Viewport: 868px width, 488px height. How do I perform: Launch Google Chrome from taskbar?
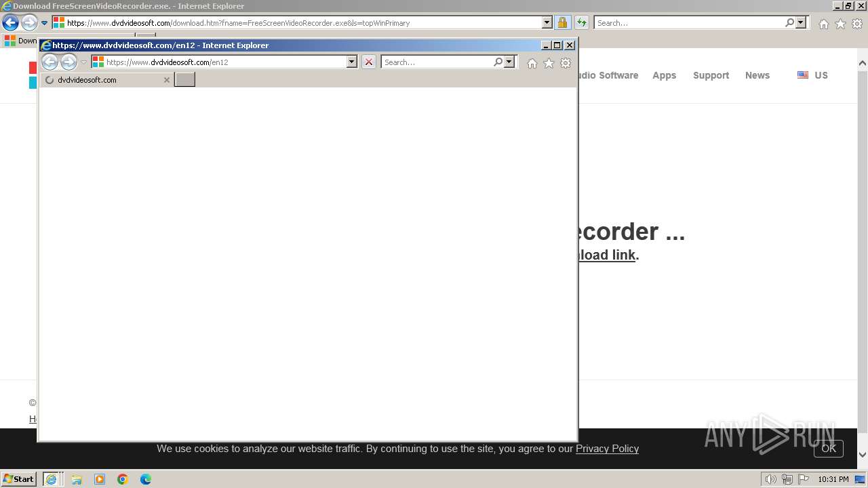[x=123, y=479]
